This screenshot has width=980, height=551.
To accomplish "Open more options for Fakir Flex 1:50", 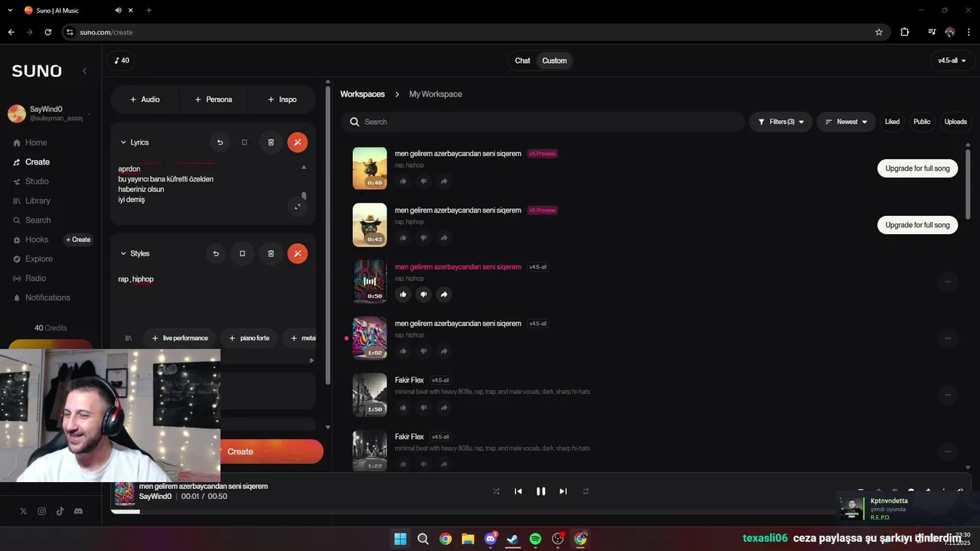I will pyautogui.click(x=948, y=395).
